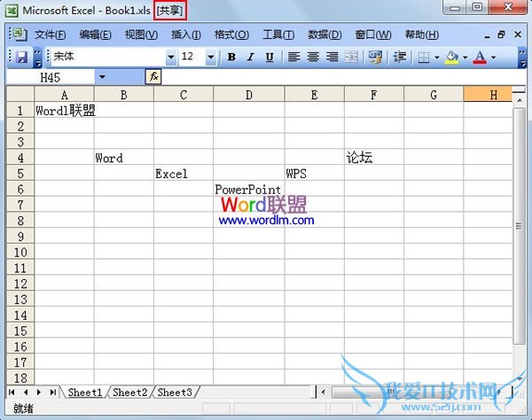The height and width of the screenshot is (420, 532).
Task: Select cell containing Excel
Action: pyautogui.click(x=184, y=174)
